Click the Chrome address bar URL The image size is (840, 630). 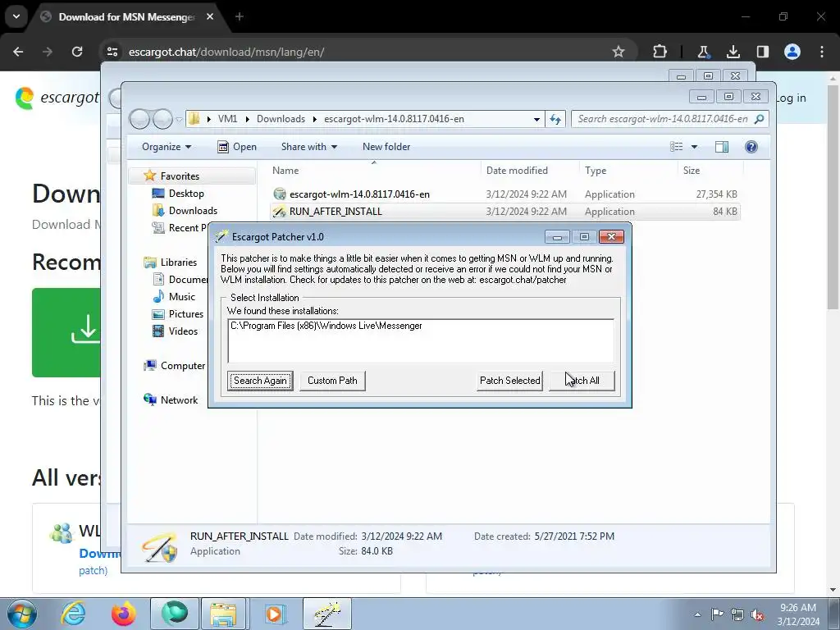[226, 52]
